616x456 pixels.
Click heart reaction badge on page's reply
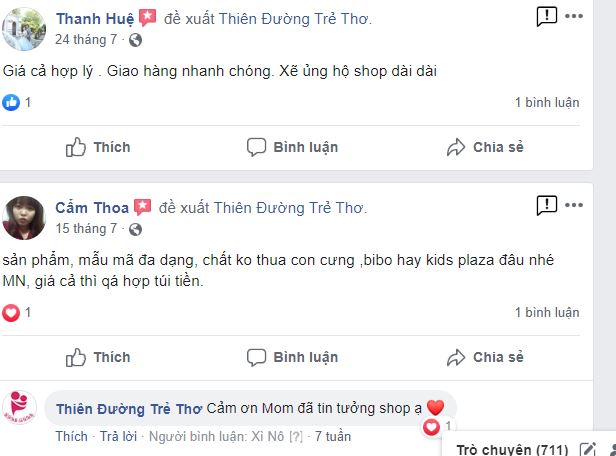point(431,427)
